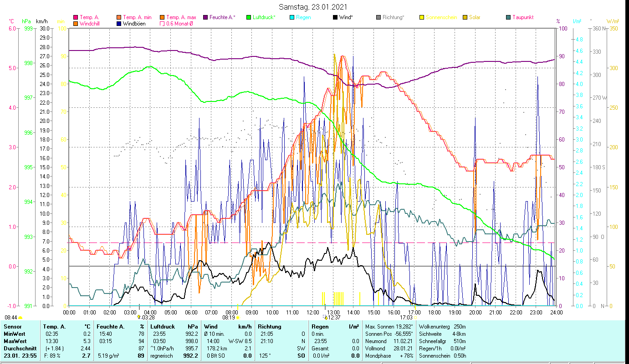Select the Windchill legend label
This screenshot has width=629, height=364.
(x=90, y=24)
